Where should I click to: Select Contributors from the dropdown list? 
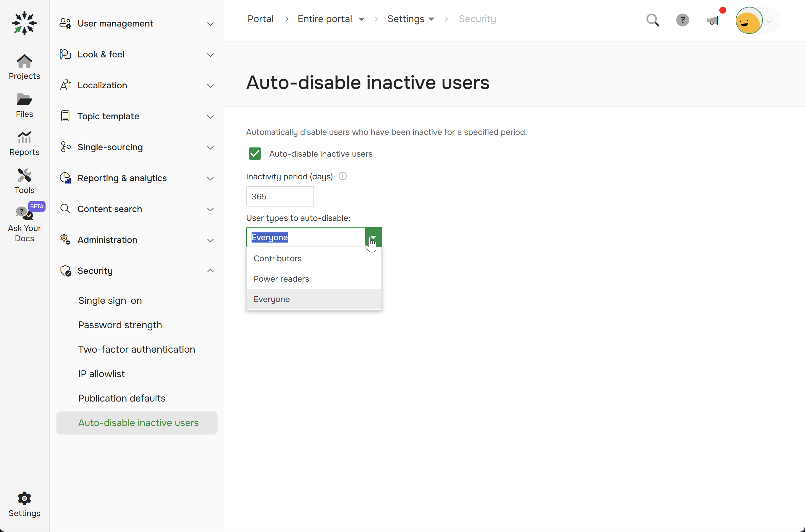[277, 258]
